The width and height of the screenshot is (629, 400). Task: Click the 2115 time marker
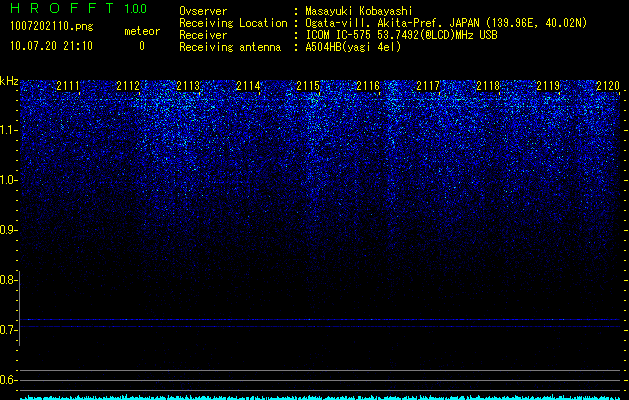[308, 86]
